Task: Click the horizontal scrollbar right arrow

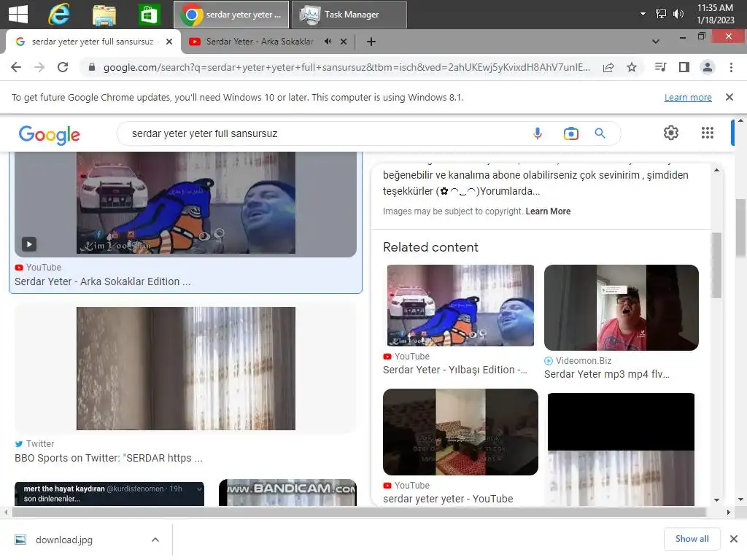Action: 728,513
